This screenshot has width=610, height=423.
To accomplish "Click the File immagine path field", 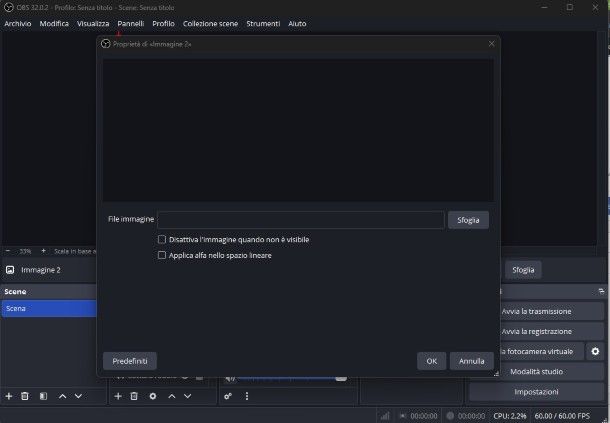I will click(300, 220).
